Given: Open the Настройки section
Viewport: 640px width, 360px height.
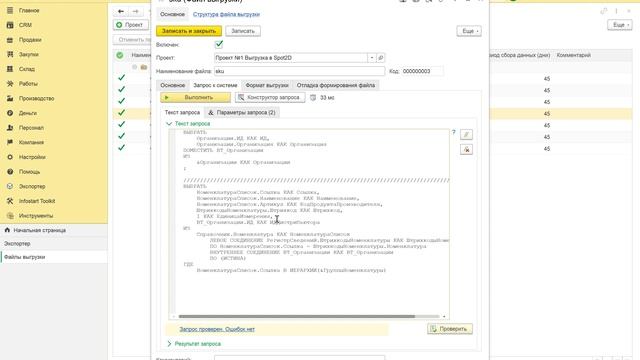Looking at the screenshot, I should pos(32,157).
